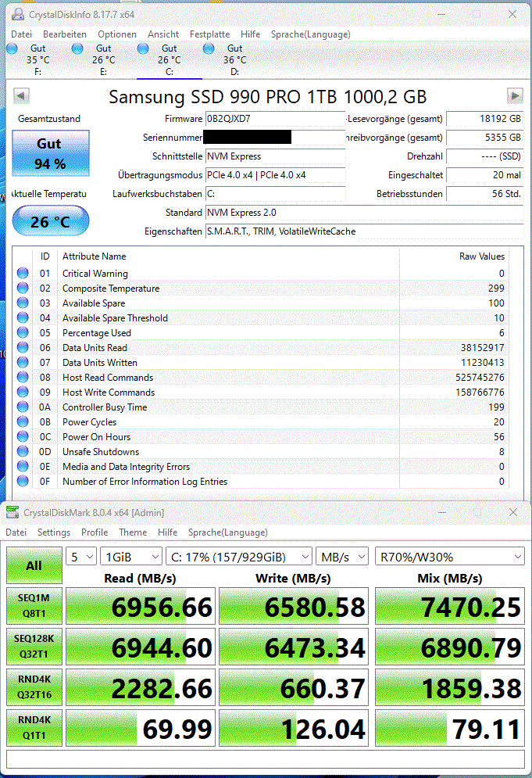Open the 1GiB test size dropdown
This screenshot has width=532, height=778.
[131, 557]
